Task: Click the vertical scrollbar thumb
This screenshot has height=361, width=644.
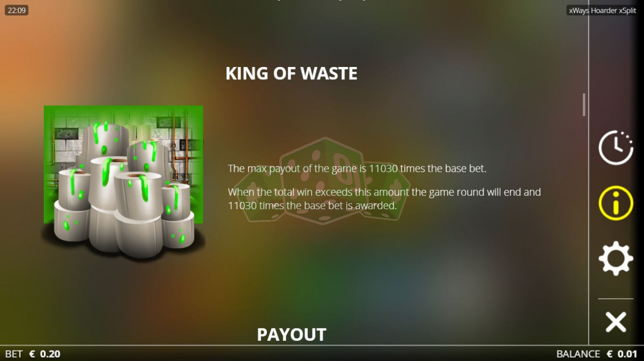Action: pos(584,105)
